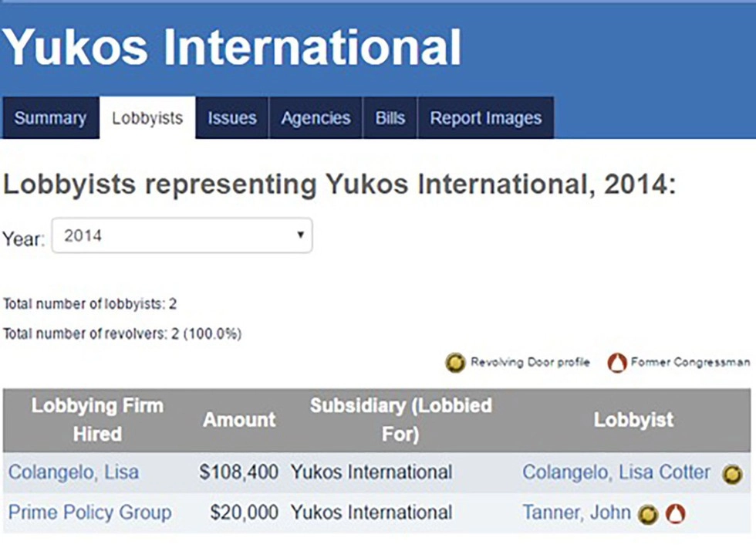Click the Revolving Door profile legend icon

[x=455, y=362]
